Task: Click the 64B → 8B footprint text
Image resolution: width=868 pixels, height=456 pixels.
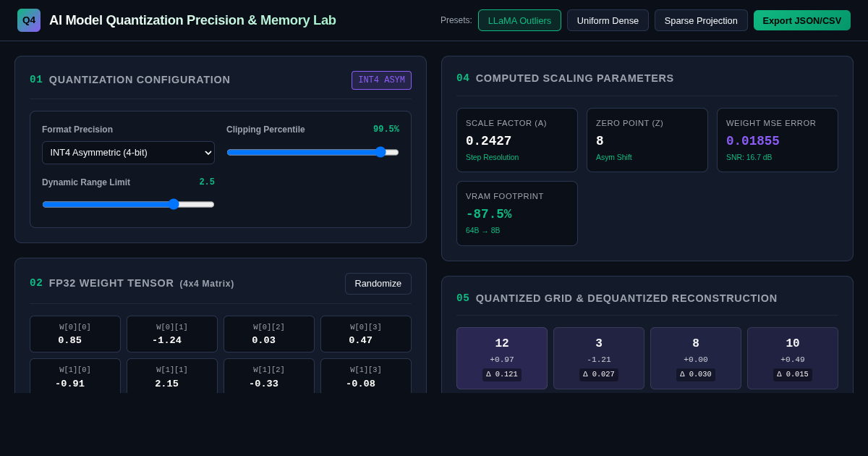Action: pos(482,230)
